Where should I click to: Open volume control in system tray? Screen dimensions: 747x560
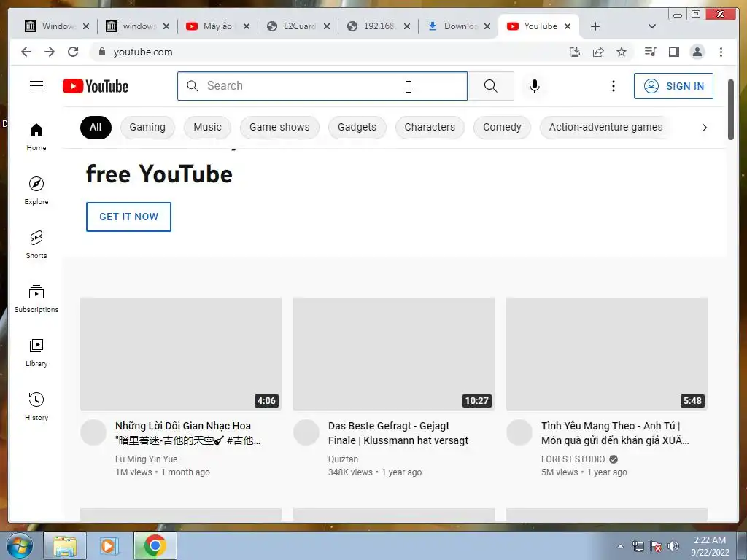(673, 546)
